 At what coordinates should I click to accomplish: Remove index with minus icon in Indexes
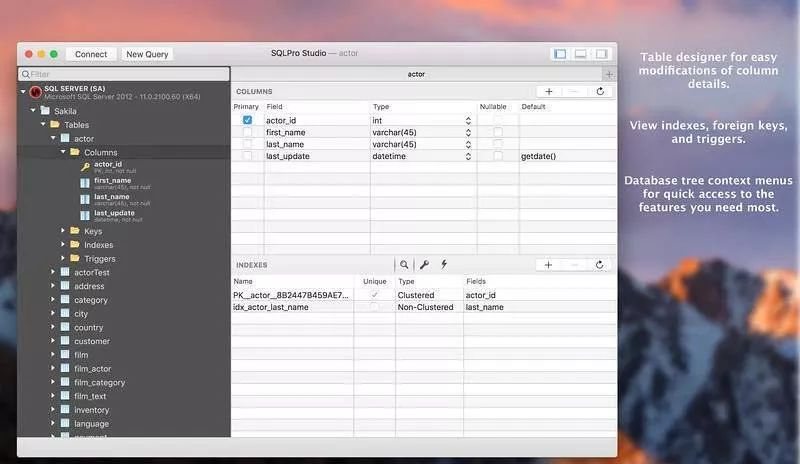coord(573,265)
